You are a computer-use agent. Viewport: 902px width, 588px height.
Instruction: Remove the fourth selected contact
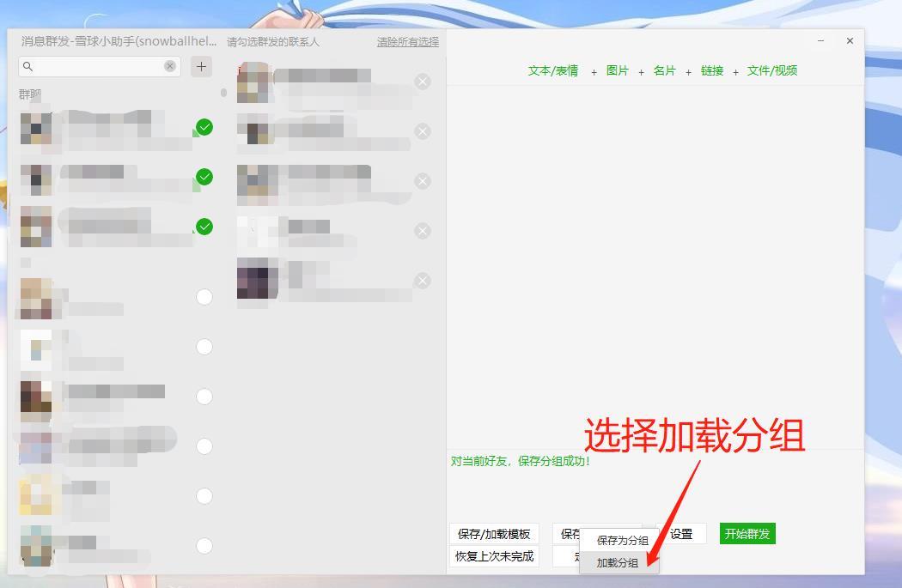pyautogui.click(x=423, y=231)
